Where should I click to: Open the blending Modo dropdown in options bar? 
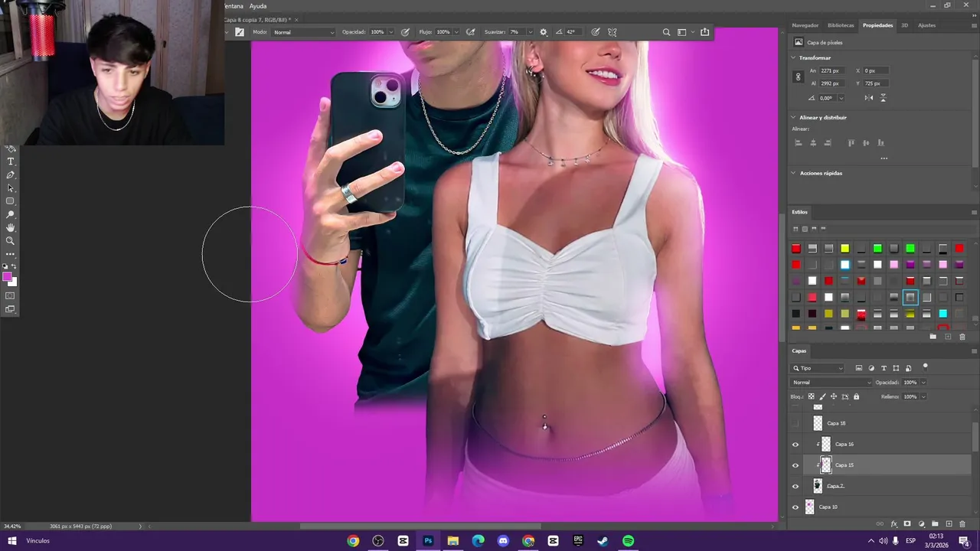click(x=304, y=32)
